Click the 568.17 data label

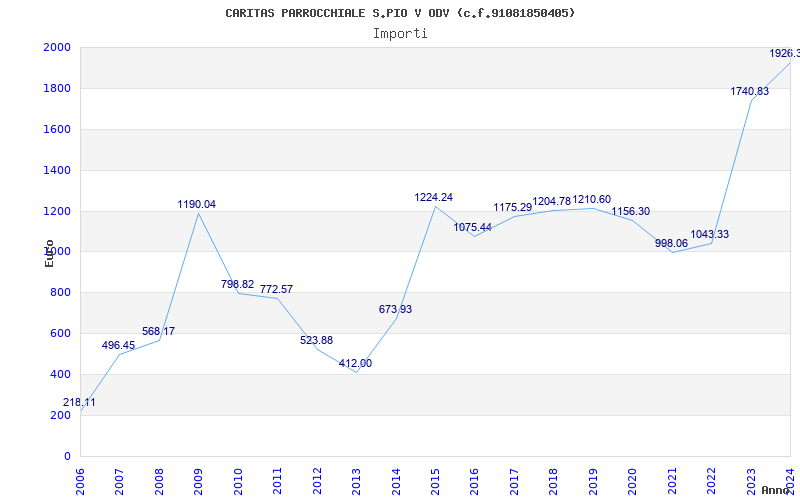(158, 331)
